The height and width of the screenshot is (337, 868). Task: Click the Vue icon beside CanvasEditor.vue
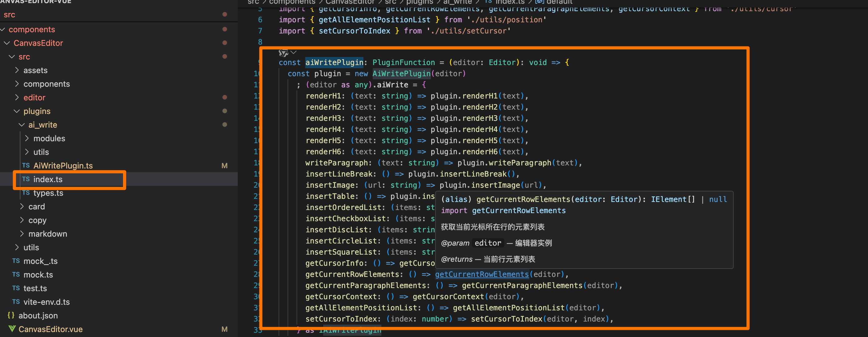pyautogui.click(x=12, y=329)
